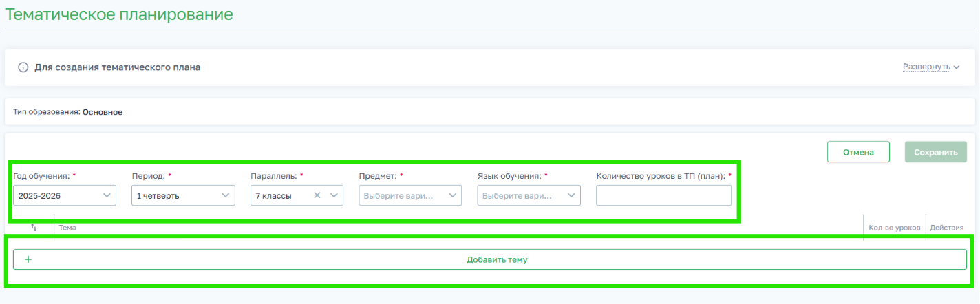The width and height of the screenshot is (980, 304).
Task: Open the "Период" dropdown showing 1 четверть
Action: pos(183,195)
